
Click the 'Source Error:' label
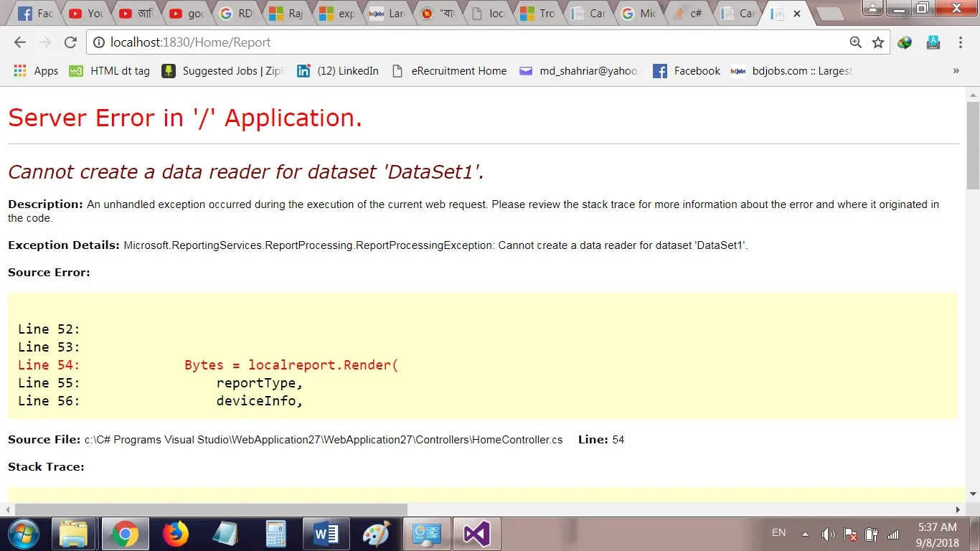pyautogui.click(x=49, y=273)
